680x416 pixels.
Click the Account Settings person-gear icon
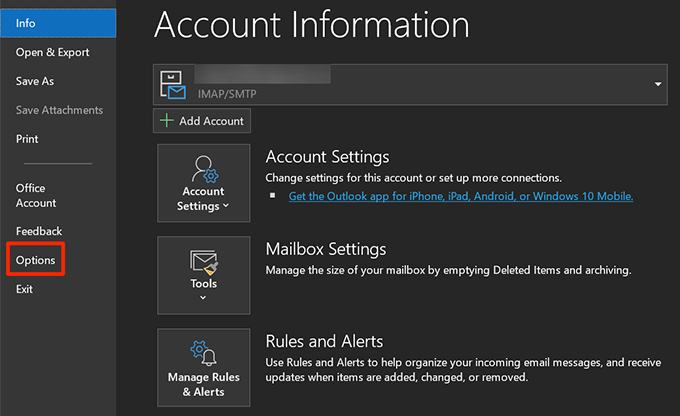coord(204,168)
